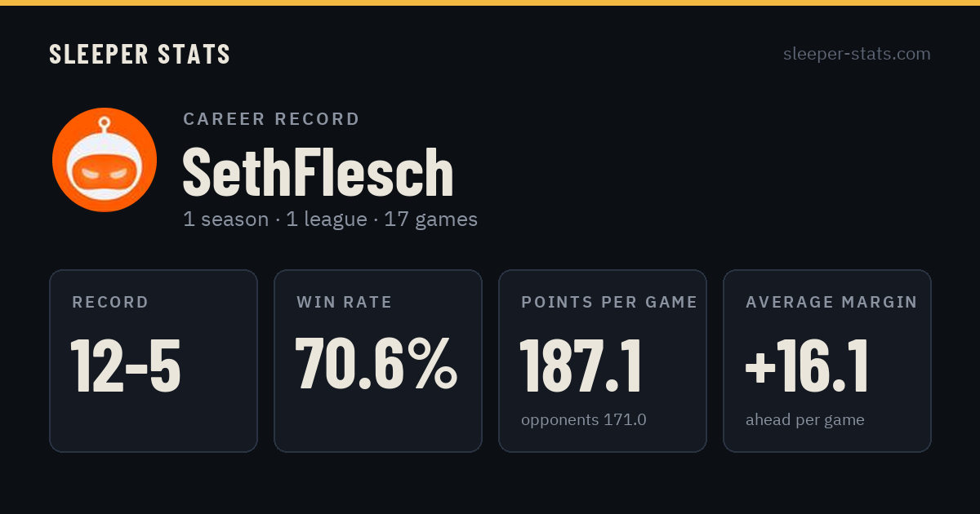980x514 pixels.
Task: Click the RECORD card title label
Action: [110, 303]
